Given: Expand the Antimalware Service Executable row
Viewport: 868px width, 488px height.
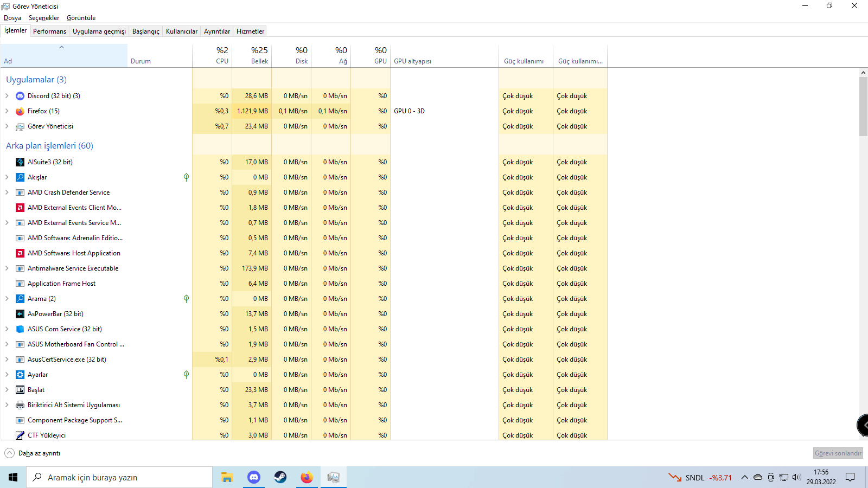Looking at the screenshot, I should click(x=7, y=268).
